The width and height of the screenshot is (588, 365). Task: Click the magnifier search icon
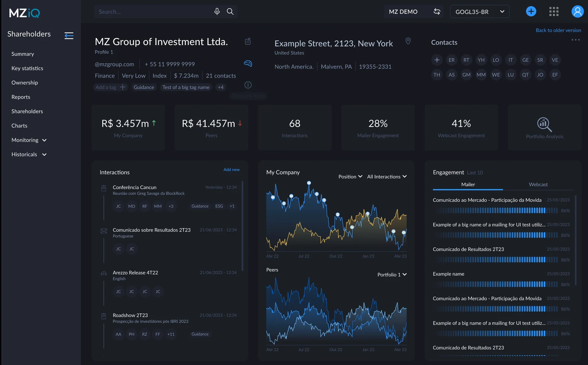(230, 11)
